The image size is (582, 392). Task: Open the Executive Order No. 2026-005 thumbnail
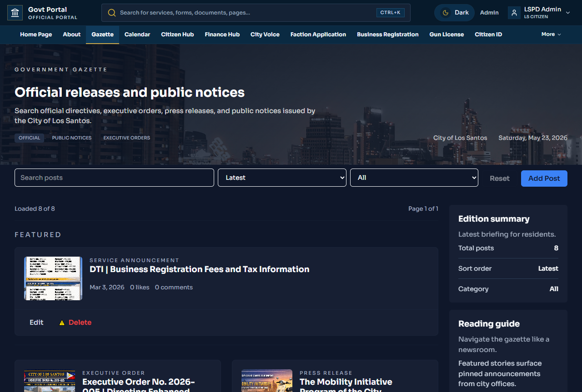pyautogui.click(x=50, y=381)
